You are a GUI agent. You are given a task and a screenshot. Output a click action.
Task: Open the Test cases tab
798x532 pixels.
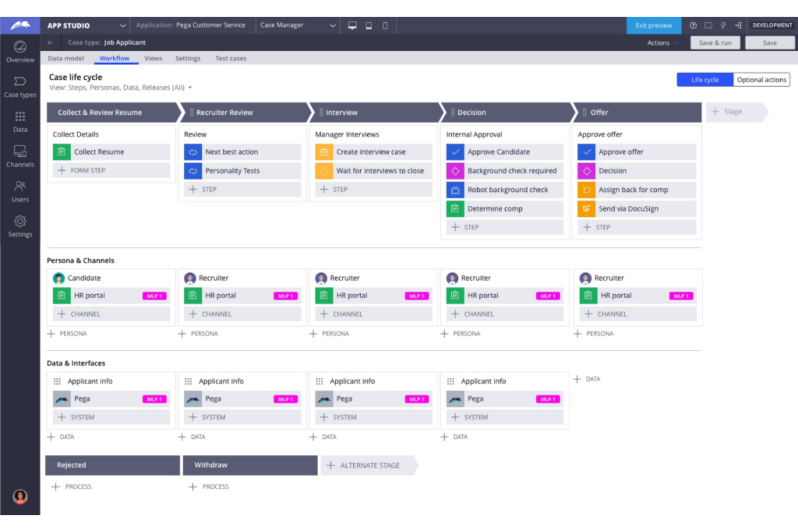pyautogui.click(x=231, y=58)
